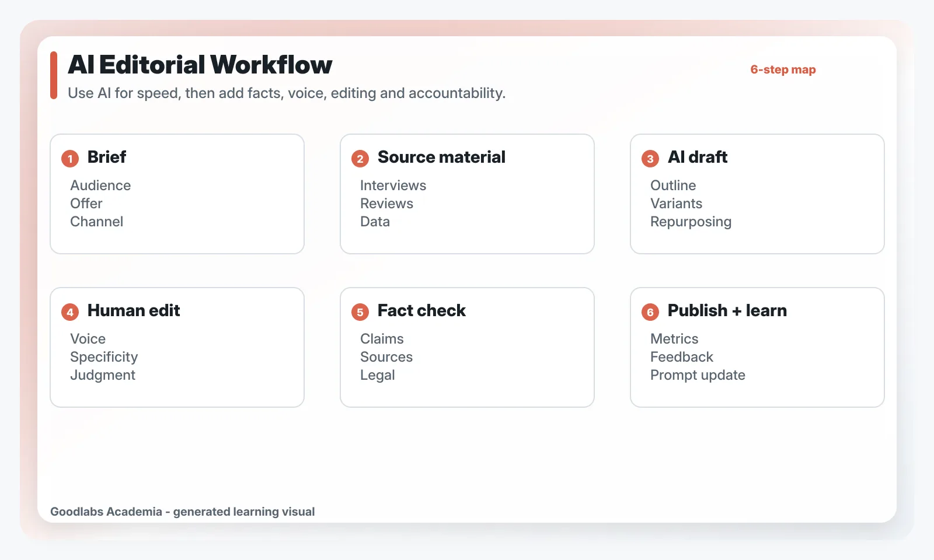This screenshot has height=560, width=934.
Task: Click "Voice" under Human edit
Action: click(x=88, y=339)
